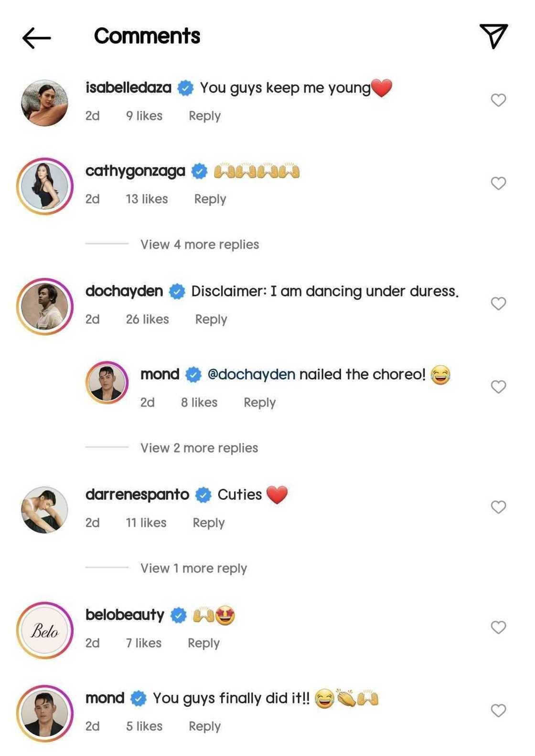Like belobeauty's comment
This screenshot has height=756, width=535.
[498, 627]
